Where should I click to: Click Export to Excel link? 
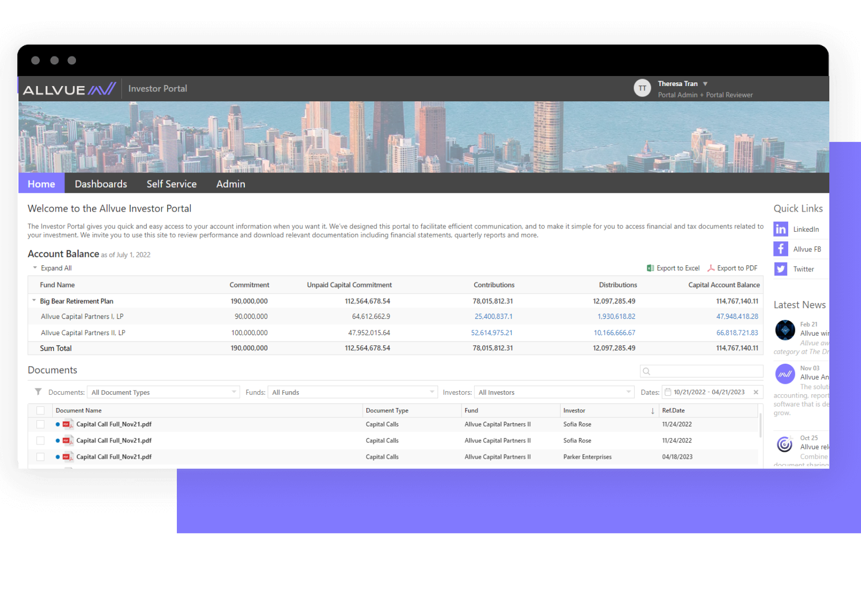(678, 268)
